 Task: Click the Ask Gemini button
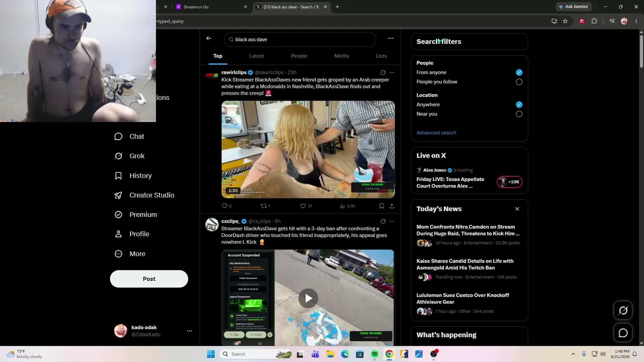click(x=573, y=7)
